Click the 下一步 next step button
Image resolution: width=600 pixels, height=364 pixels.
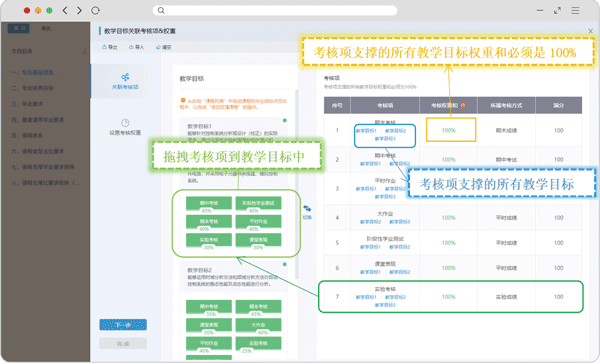click(123, 325)
